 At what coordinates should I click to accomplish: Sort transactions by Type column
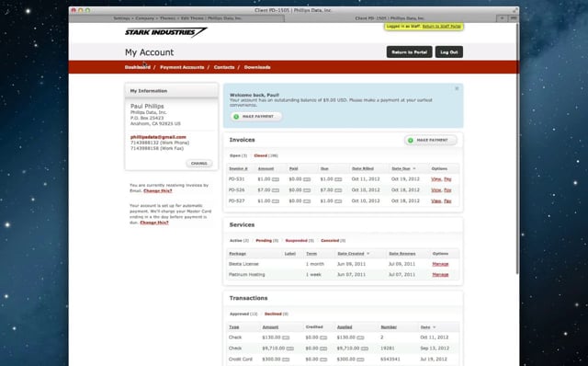[233, 327]
